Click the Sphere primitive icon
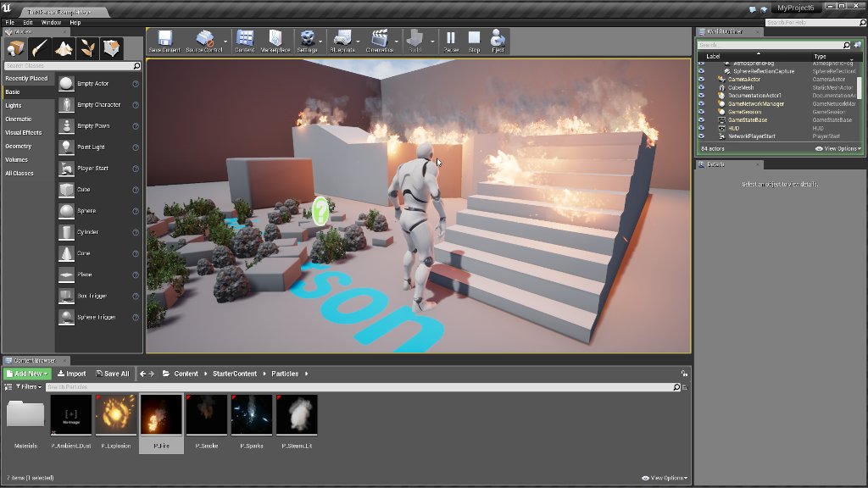The image size is (868, 488). click(66, 211)
